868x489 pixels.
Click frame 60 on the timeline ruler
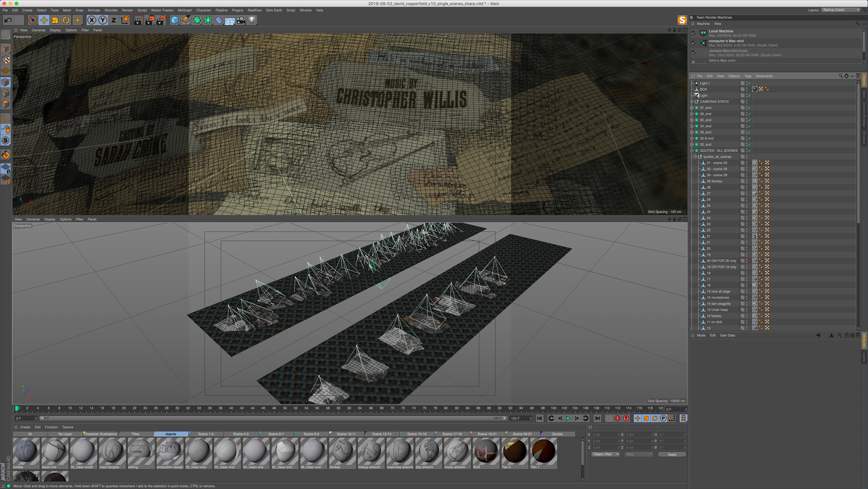pos(339,408)
